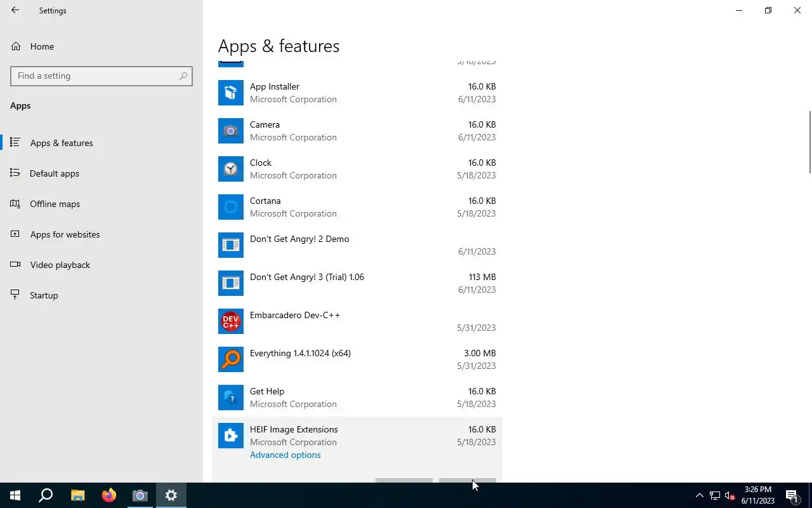Click the HEIF Image Extensions icon
This screenshot has height=508, width=812.
(x=231, y=436)
